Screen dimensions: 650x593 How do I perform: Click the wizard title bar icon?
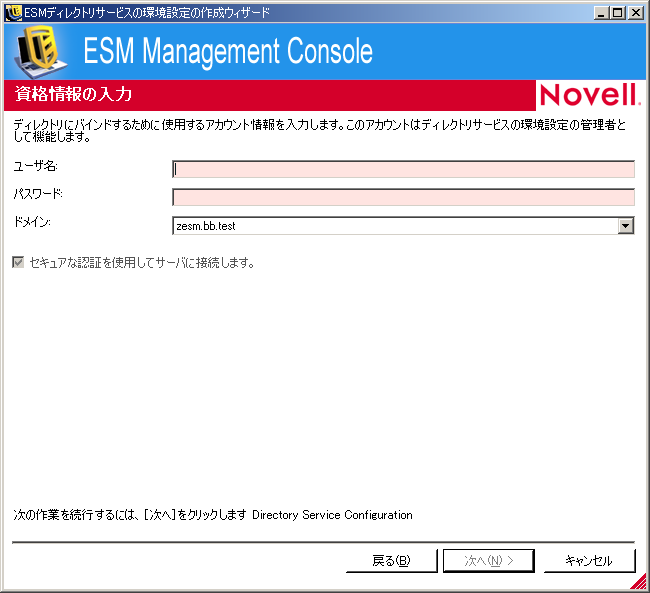click(x=13, y=12)
